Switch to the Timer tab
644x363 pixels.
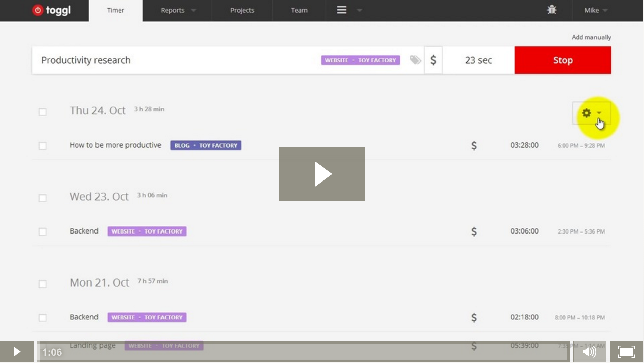tap(116, 10)
